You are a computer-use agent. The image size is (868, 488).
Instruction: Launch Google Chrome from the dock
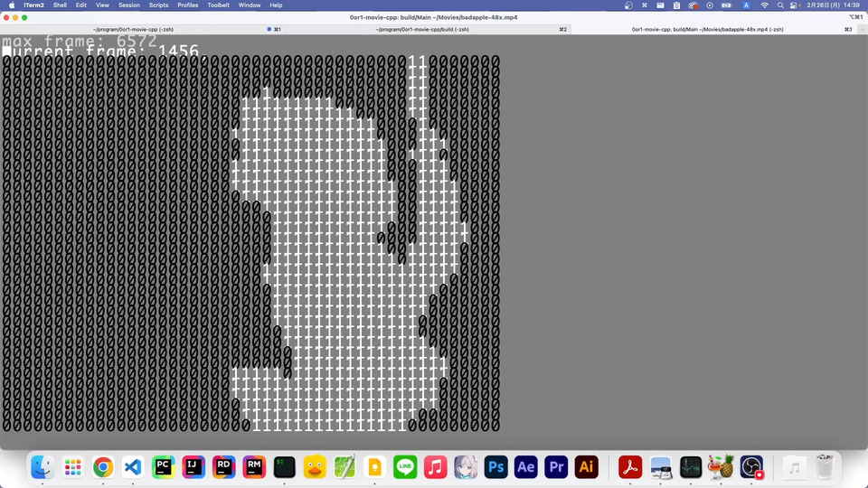pyautogui.click(x=103, y=467)
